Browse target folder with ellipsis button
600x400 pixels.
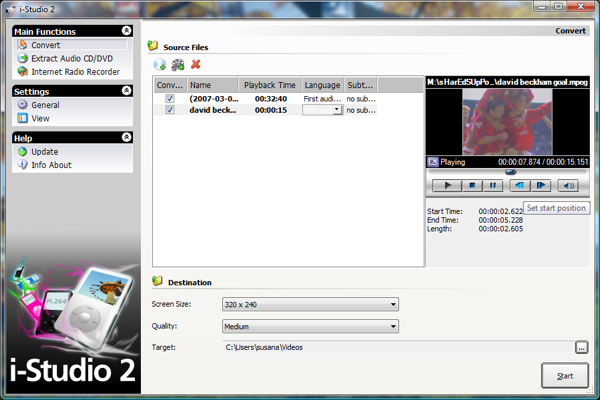[x=581, y=348]
